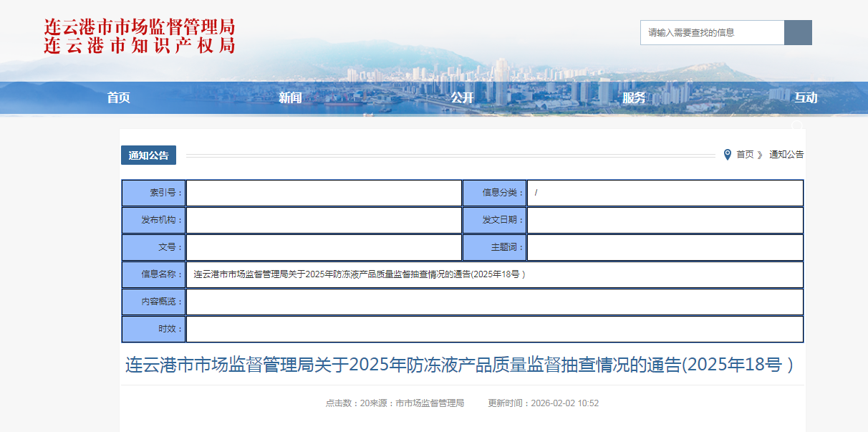Click the gray search button beside the search box
This screenshot has height=432, width=868.
tap(798, 33)
